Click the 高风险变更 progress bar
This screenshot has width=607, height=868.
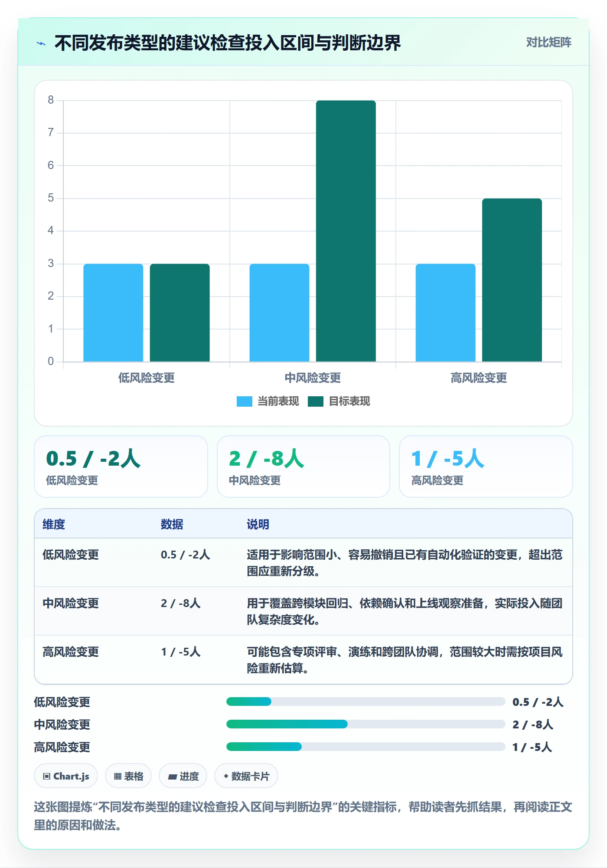366,747
